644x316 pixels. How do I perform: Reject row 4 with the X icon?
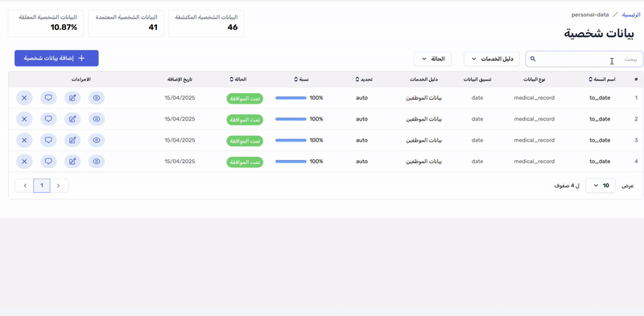(24, 162)
